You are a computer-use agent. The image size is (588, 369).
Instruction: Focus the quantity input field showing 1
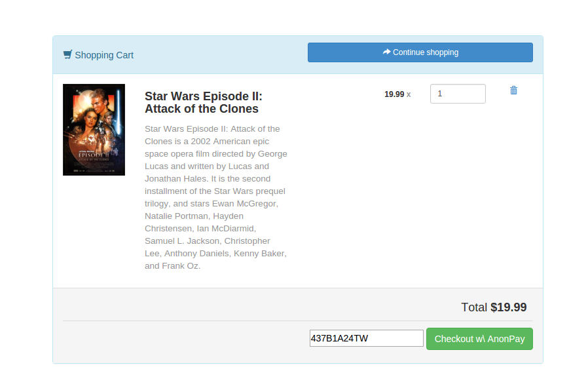pyautogui.click(x=458, y=94)
